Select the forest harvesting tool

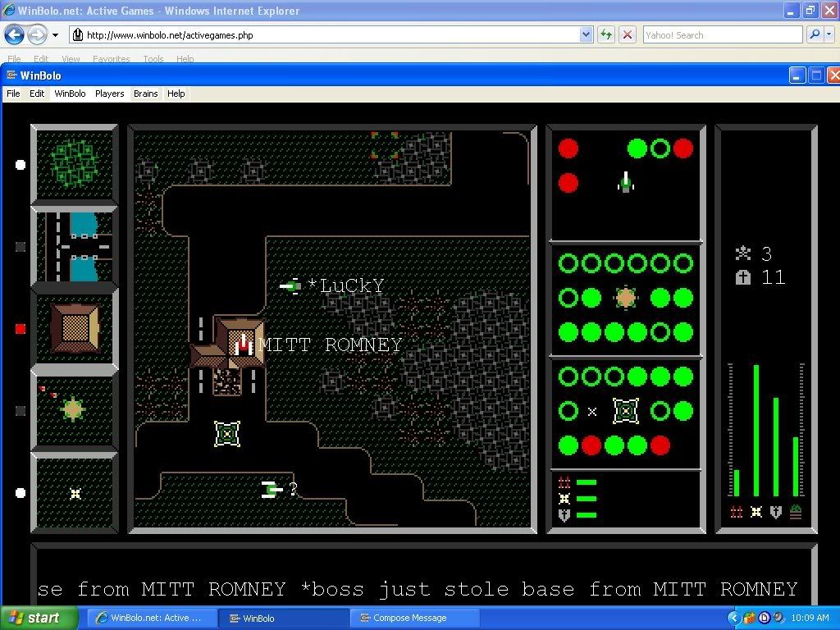coord(75,164)
